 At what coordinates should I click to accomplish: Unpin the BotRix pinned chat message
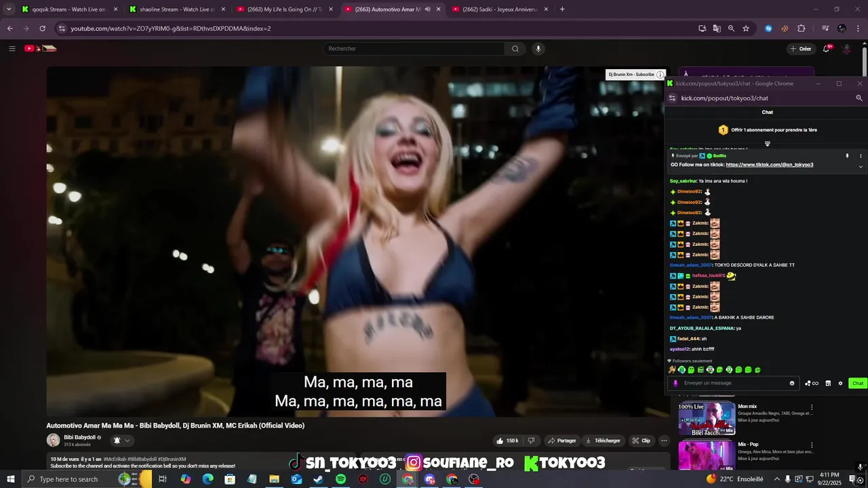pyautogui.click(x=847, y=156)
